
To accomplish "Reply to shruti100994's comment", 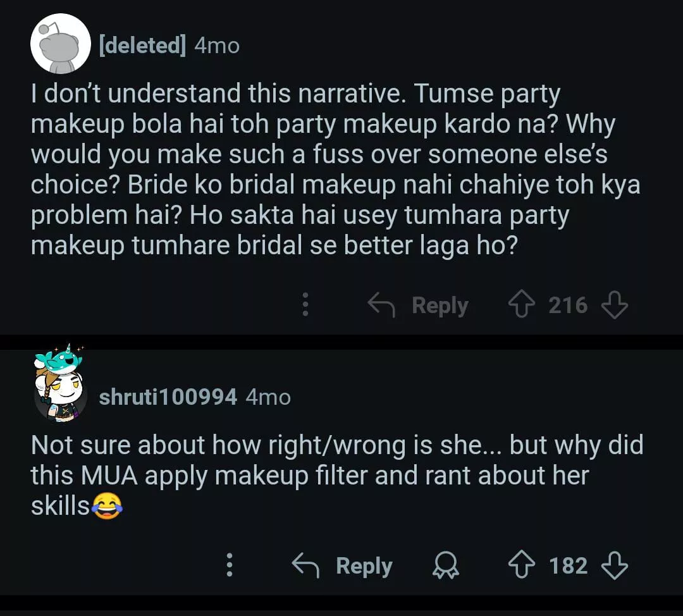I will coord(343,565).
